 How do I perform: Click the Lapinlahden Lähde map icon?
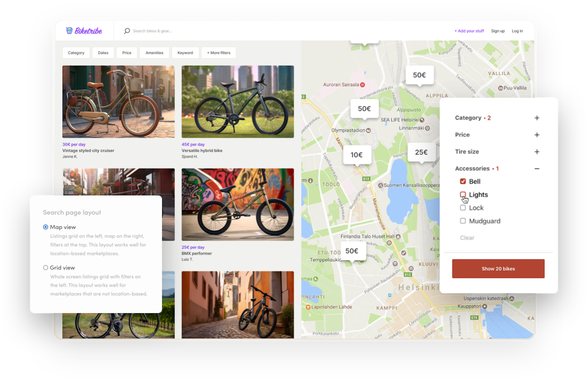pos(308,307)
